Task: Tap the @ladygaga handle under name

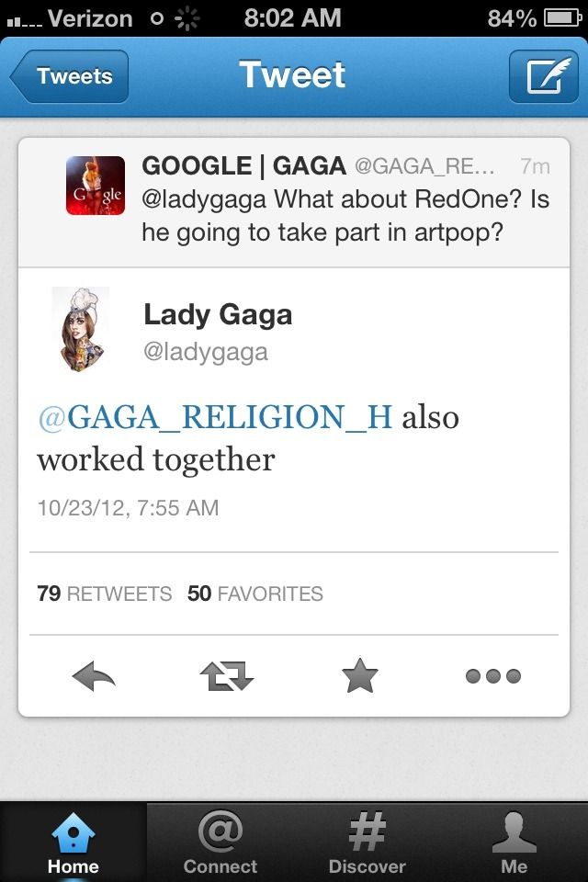Action: coord(206,352)
